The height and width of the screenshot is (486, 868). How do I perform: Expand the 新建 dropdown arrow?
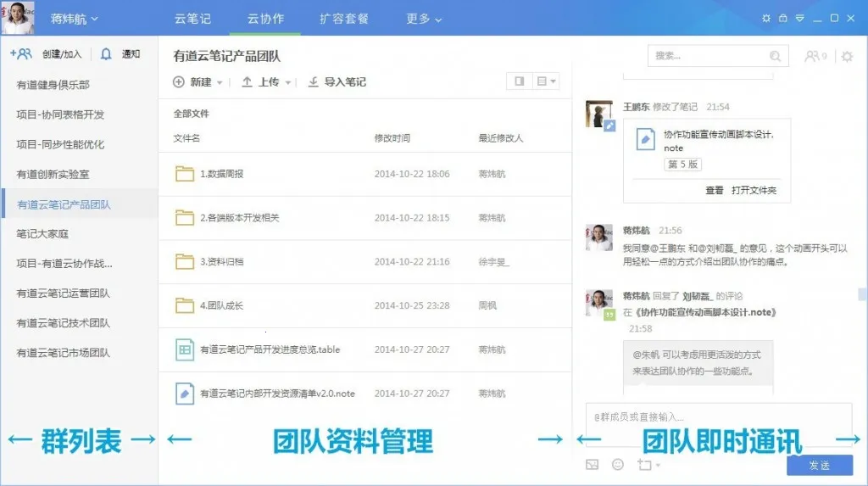(x=220, y=83)
